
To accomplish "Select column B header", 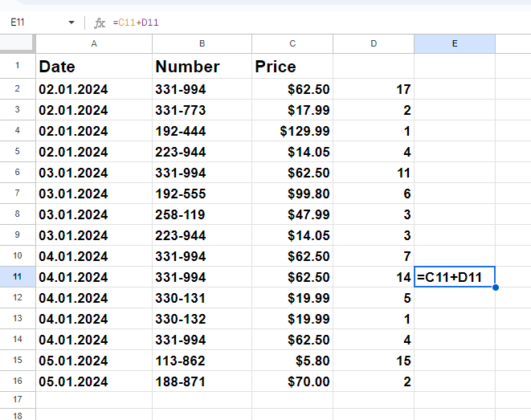I will tap(202, 43).
